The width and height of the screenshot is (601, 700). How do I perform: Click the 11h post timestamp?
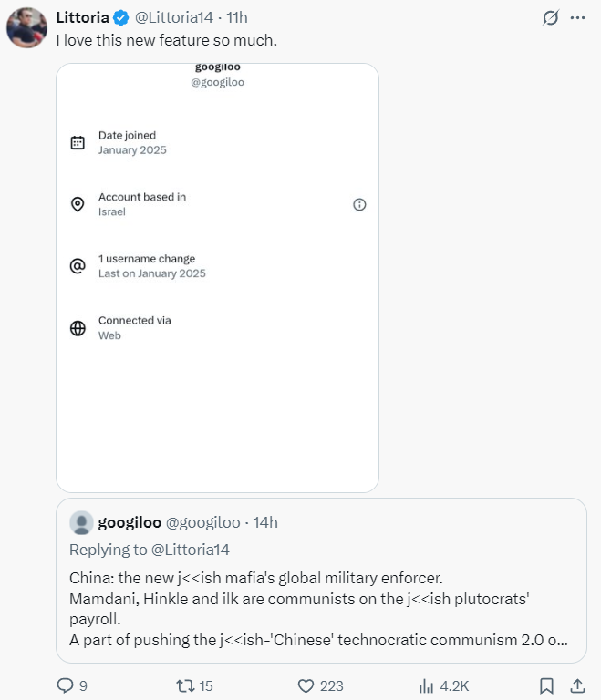tap(236, 18)
